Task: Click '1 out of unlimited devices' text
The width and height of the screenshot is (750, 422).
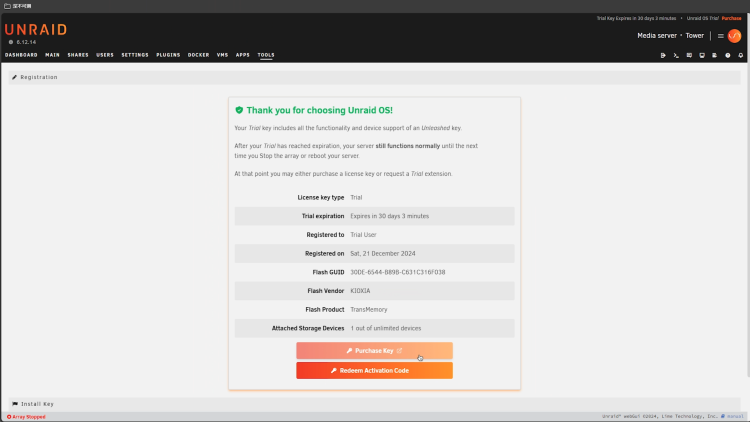Action: [x=386, y=328]
